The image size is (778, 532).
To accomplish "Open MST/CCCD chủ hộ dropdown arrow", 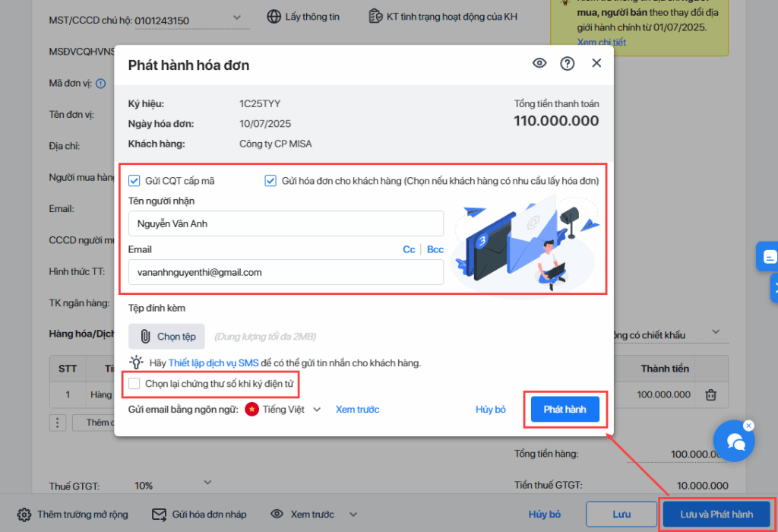I will 237,17.
